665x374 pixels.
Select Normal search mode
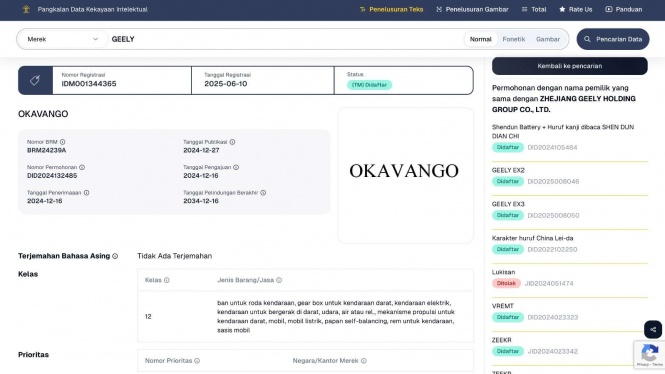[x=480, y=39]
